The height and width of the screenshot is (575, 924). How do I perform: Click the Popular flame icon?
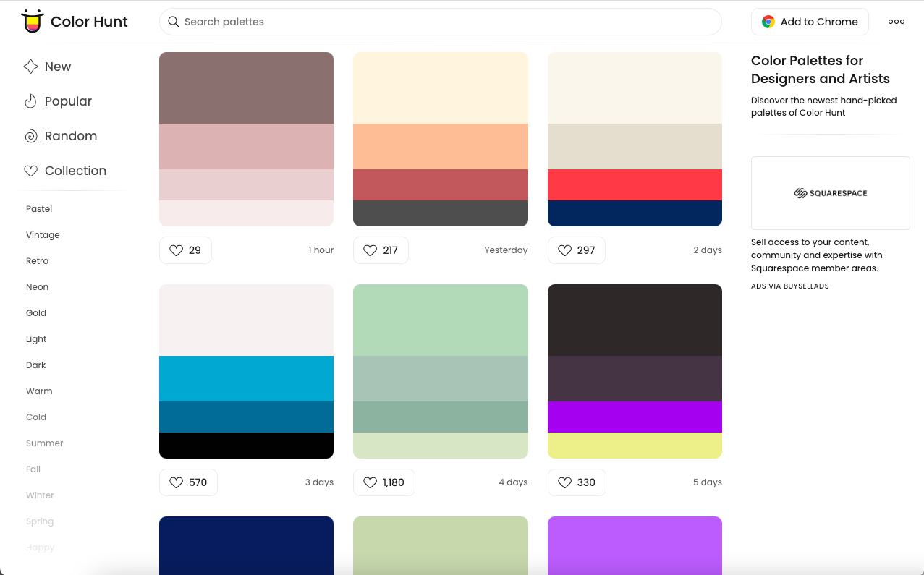30,101
